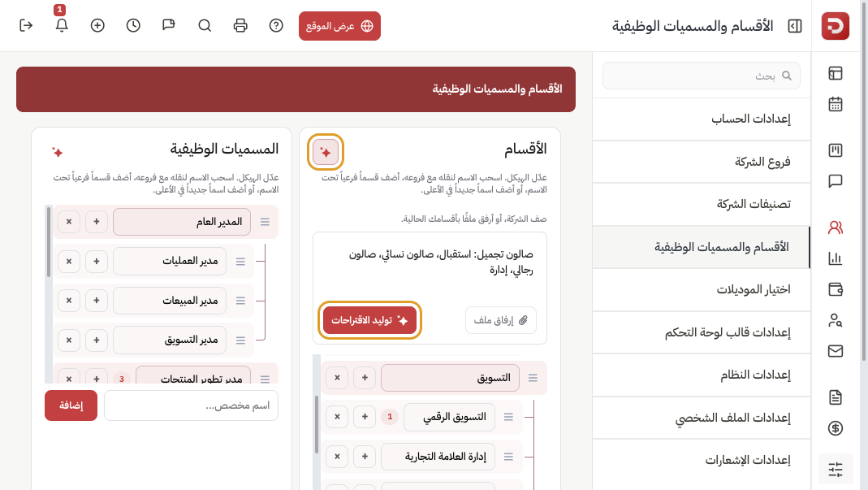The width and height of the screenshot is (868, 490).
Task: Open the bar chart reports icon
Action: point(836,258)
